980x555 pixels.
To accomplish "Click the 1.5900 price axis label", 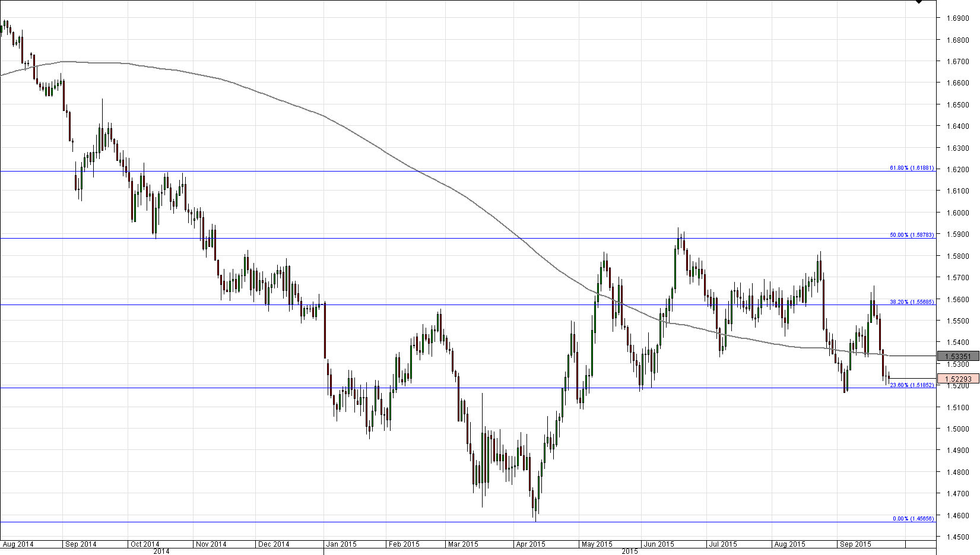I will click(957, 234).
